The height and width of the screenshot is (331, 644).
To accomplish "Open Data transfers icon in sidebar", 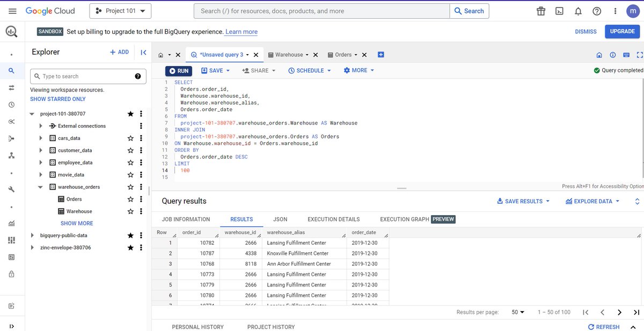I will coord(11,87).
